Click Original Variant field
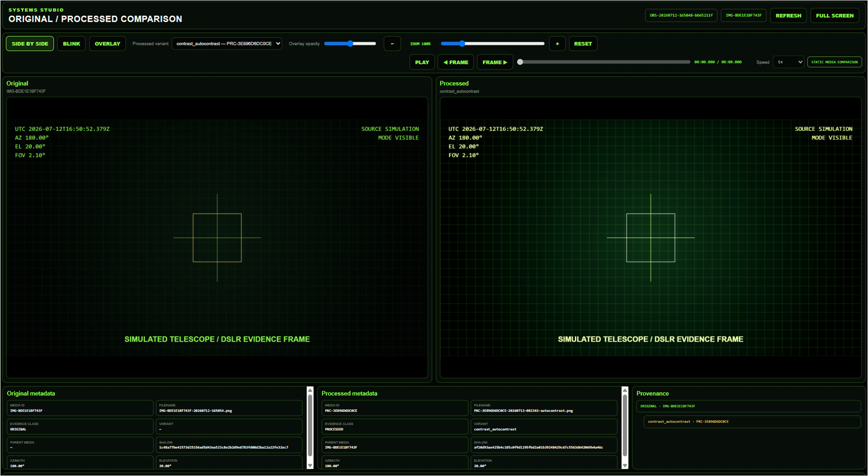The height and width of the screenshot is (476, 868). coord(229,427)
